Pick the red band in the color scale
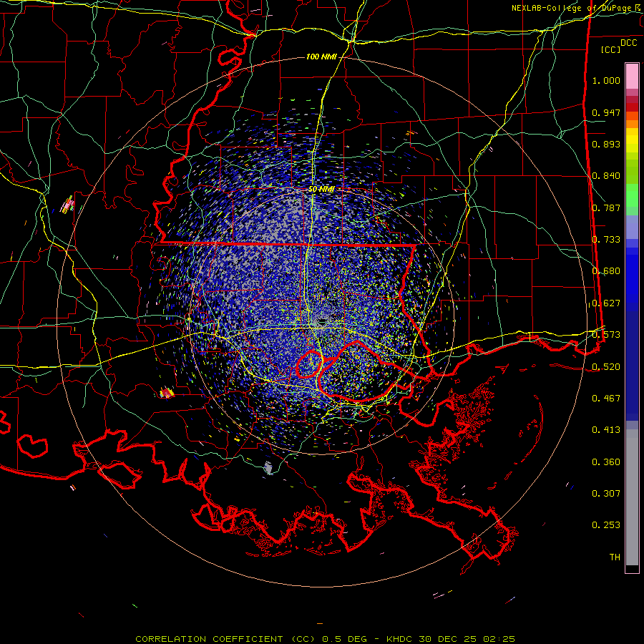Screen dimensions: 644x644 pos(632,107)
